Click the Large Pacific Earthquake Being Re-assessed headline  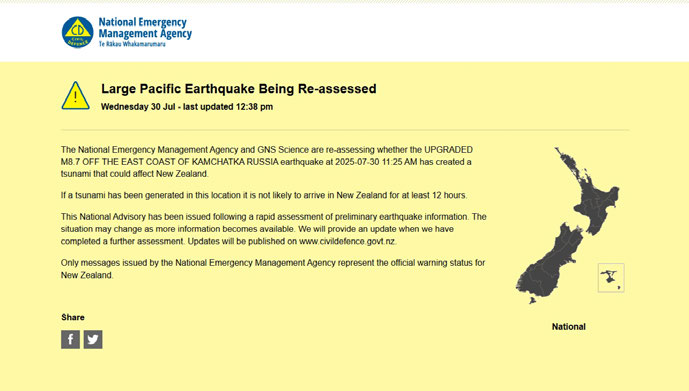pos(239,89)
